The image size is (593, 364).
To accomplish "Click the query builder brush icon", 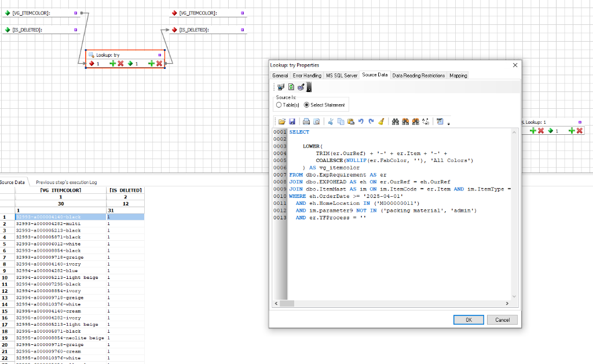I will coord(301,87).
